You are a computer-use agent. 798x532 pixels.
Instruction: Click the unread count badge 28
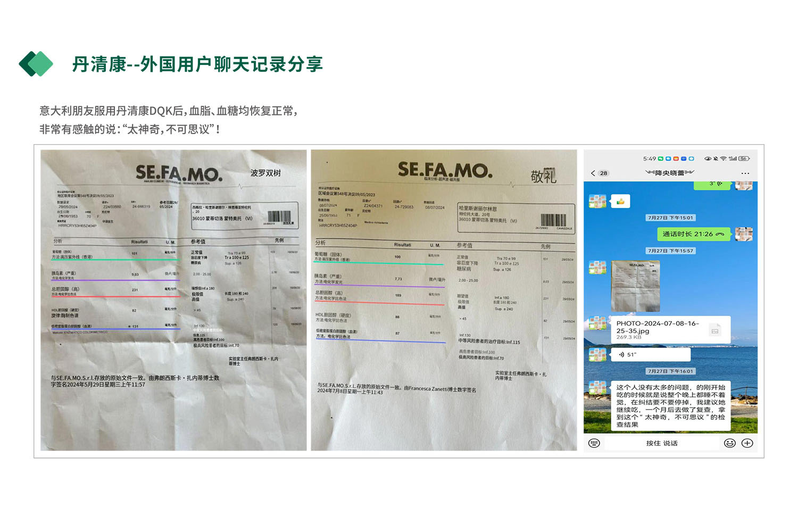603,173
